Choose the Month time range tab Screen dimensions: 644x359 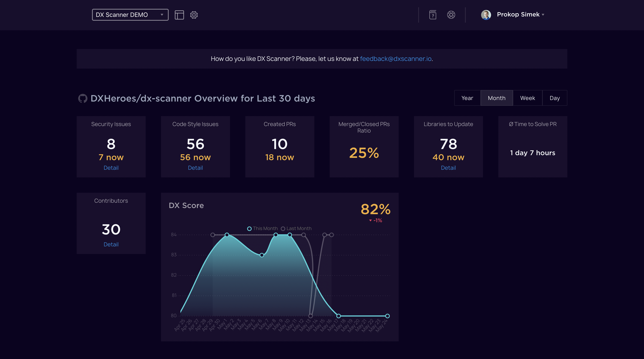click(496, 98)
